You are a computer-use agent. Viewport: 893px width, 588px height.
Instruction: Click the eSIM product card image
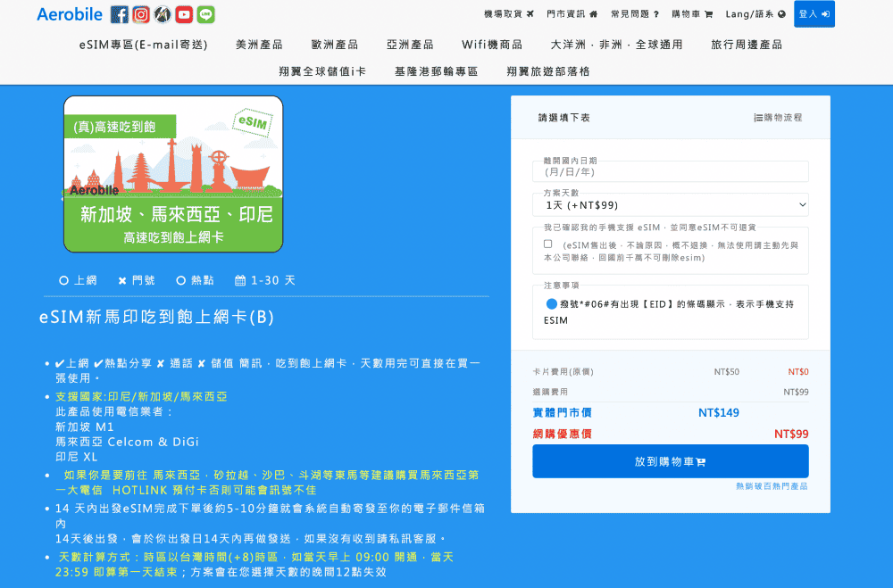(x=173, y=174)
